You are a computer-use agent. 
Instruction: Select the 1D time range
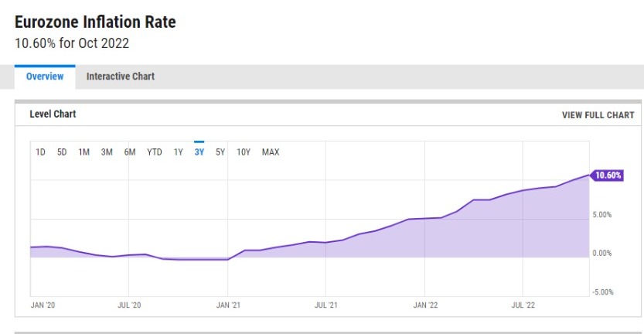[41, 152]
